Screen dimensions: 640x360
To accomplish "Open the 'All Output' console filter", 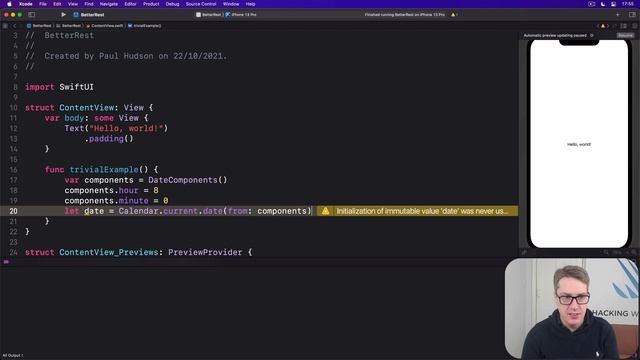I will click(x=13, y=356).
